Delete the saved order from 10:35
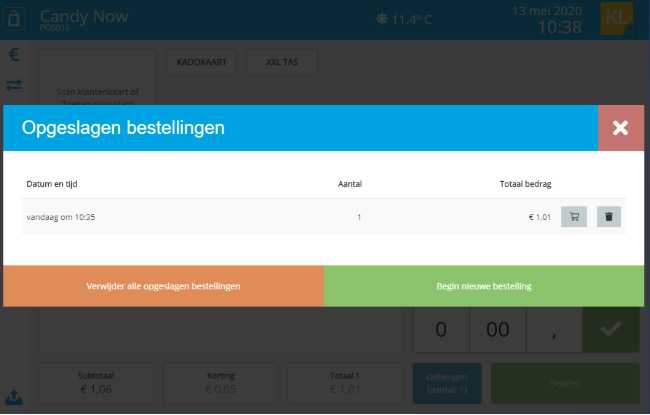 609,216
